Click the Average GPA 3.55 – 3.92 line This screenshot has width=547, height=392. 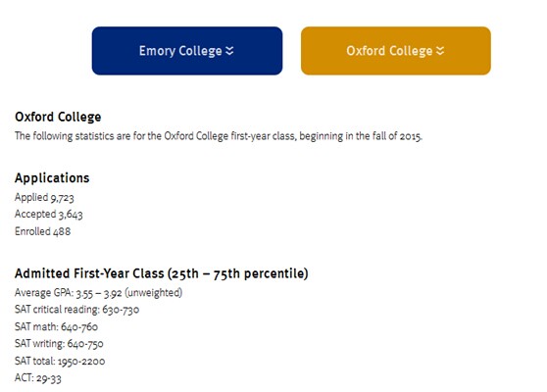click(98, 293)
